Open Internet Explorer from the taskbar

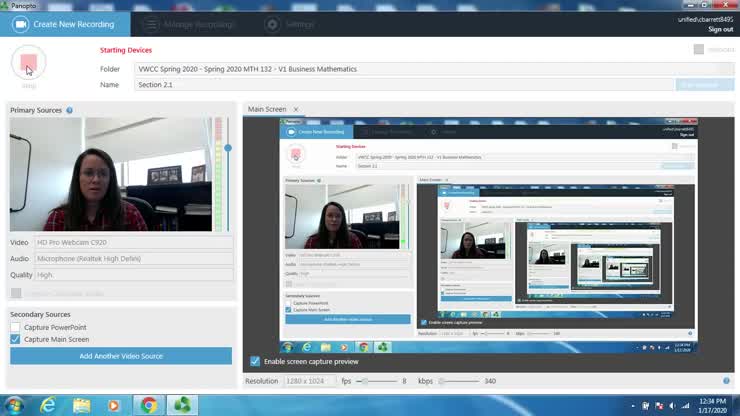pyautogui.click(x=47, y=404)
